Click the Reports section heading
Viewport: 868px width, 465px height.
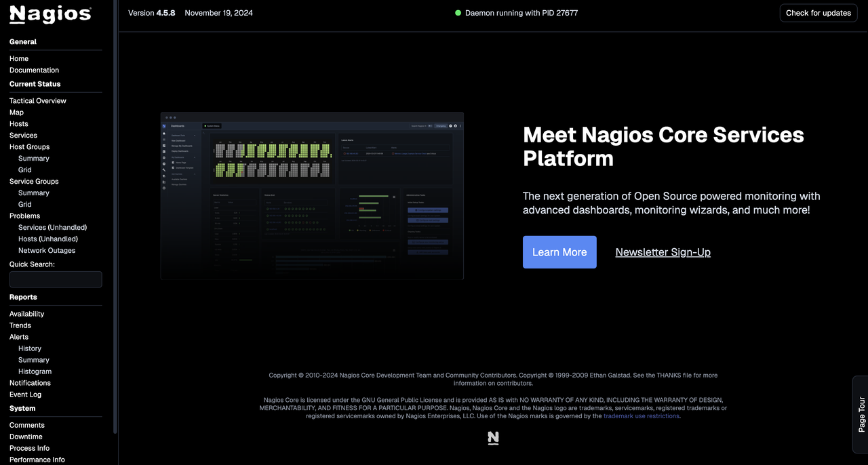pos(23,297)
